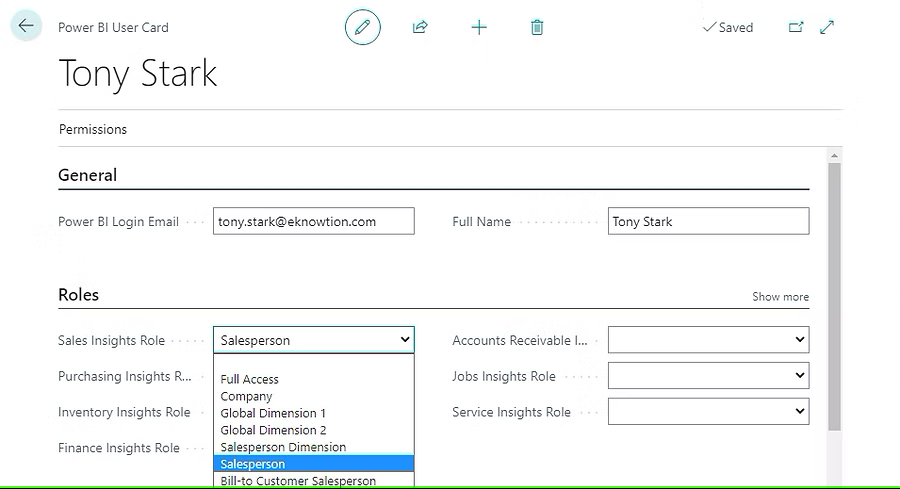Click the plus icon to create new

pos(479,27)
